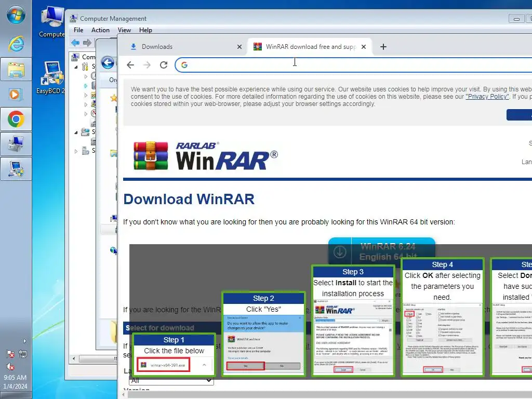Click the Computer Management title bar text
Viewport: 532px width, 399px height.
113,19
